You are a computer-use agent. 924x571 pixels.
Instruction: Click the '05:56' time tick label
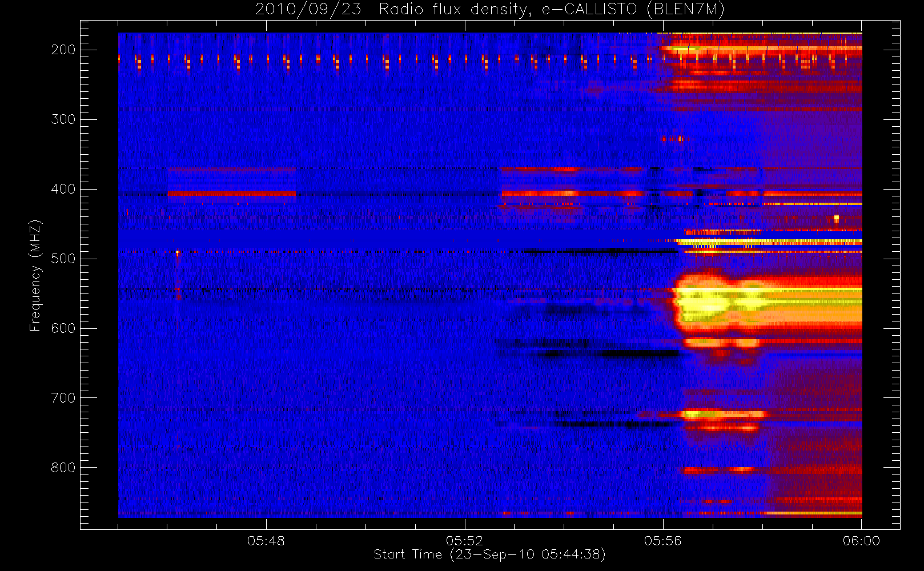pos(663,541)
